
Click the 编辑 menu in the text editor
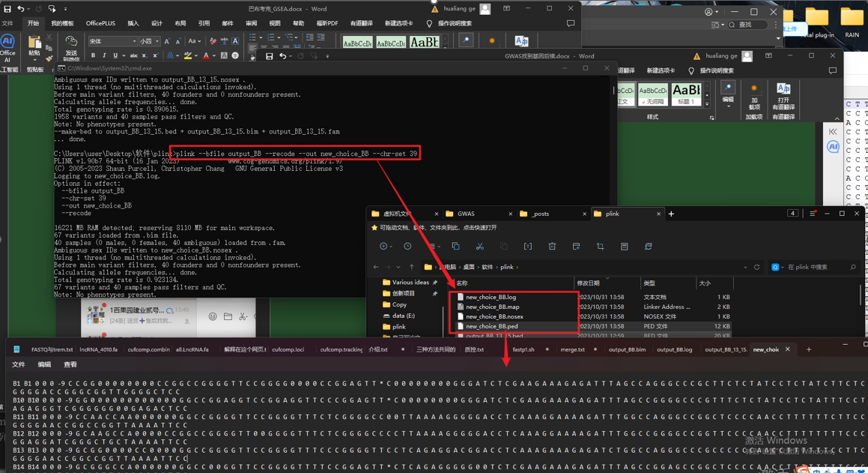click(x=44, y=364)
